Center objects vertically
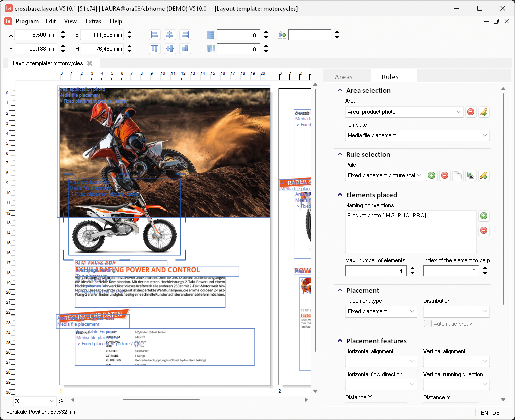Screen dimensions: 515x420 pos(170,49)
